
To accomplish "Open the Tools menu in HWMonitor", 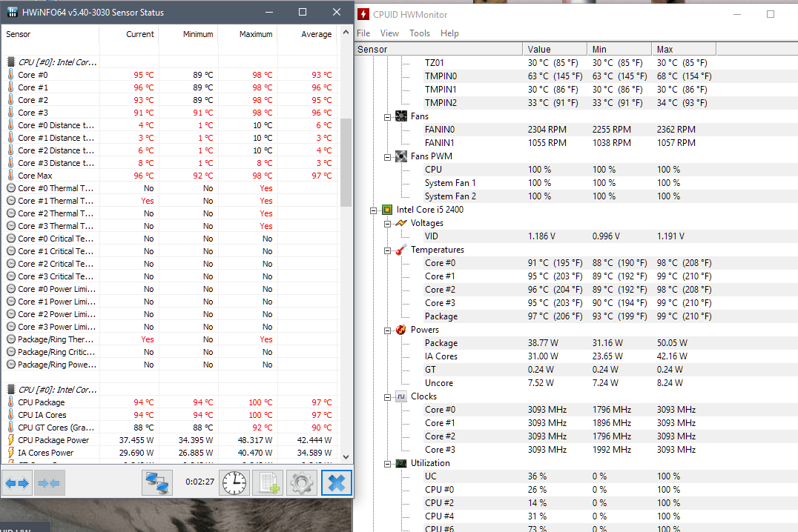I will pos(419,33).
